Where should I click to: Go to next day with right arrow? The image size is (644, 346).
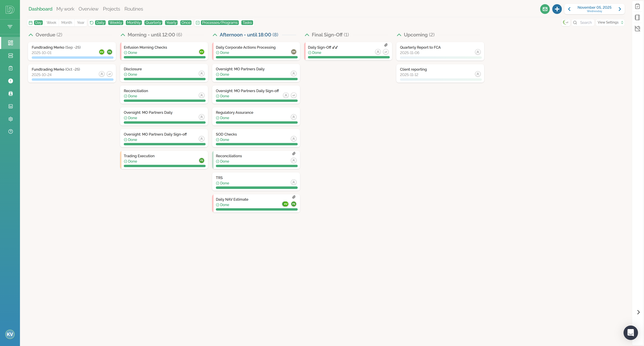pyautogui.click(x=620, y=9)
